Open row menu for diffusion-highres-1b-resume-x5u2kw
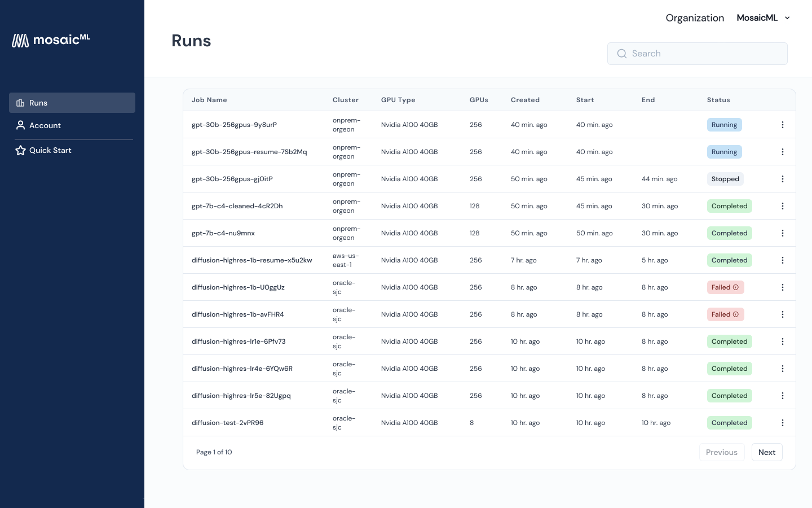 783,260
